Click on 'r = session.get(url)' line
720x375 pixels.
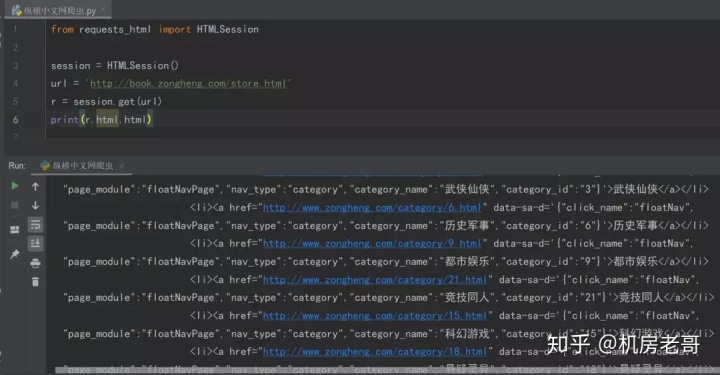[106, 101]
